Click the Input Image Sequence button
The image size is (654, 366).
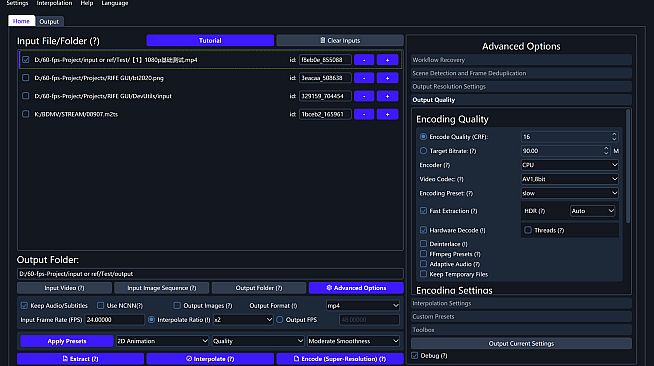162,288
